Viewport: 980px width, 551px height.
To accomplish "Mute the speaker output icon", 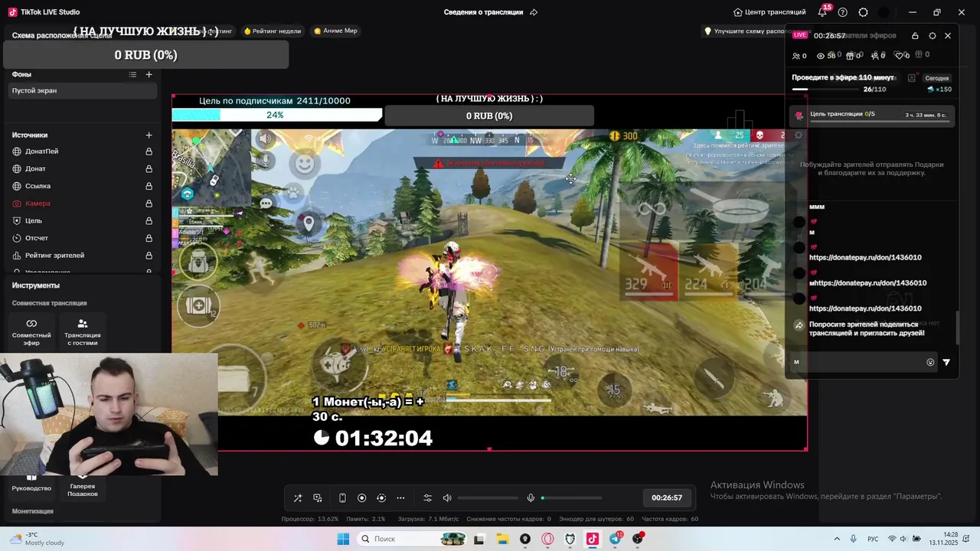I will tap(447, 498).
